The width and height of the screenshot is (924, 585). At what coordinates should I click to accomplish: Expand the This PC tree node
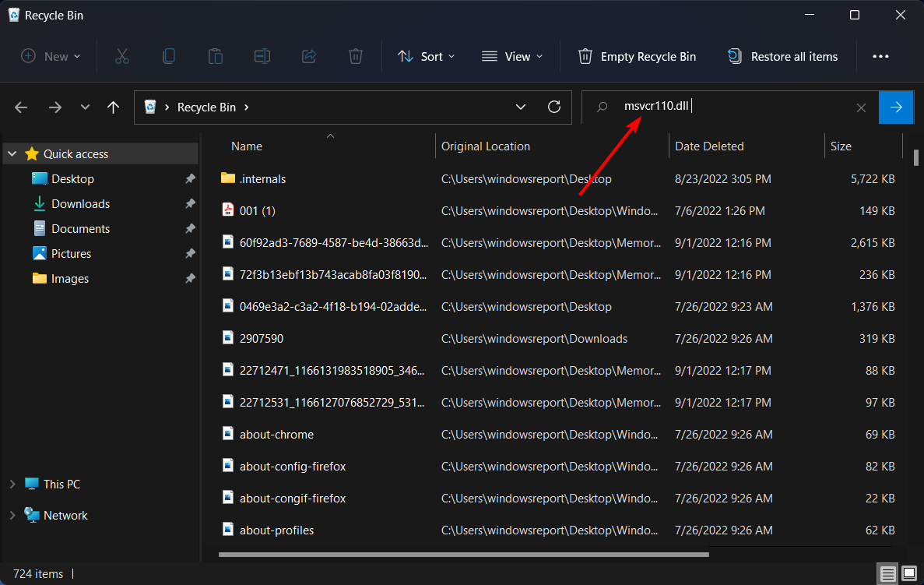pyautogui.click(x=12, y=484)
